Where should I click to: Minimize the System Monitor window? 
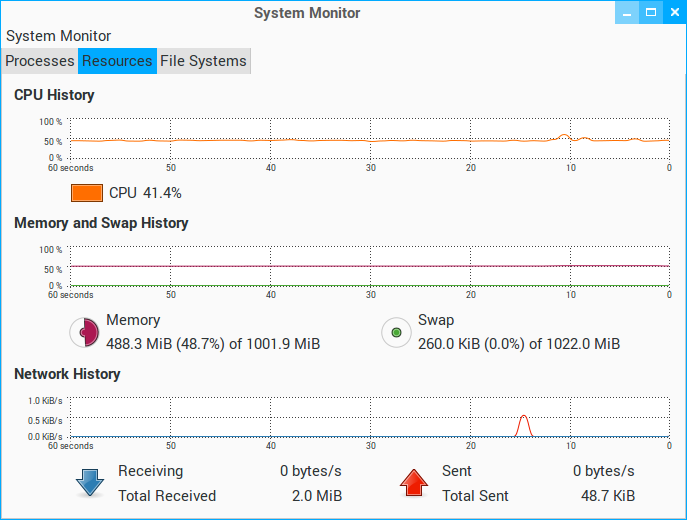[626, 13]
